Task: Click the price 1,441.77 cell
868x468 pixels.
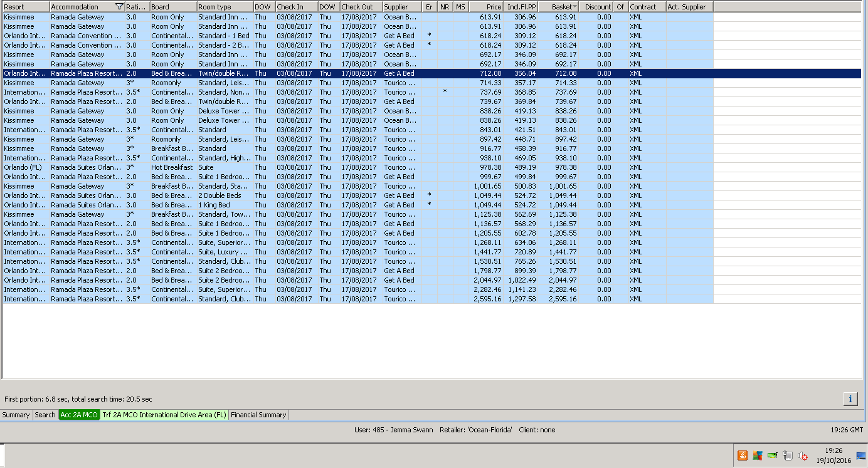Action: tap(487, 252)
